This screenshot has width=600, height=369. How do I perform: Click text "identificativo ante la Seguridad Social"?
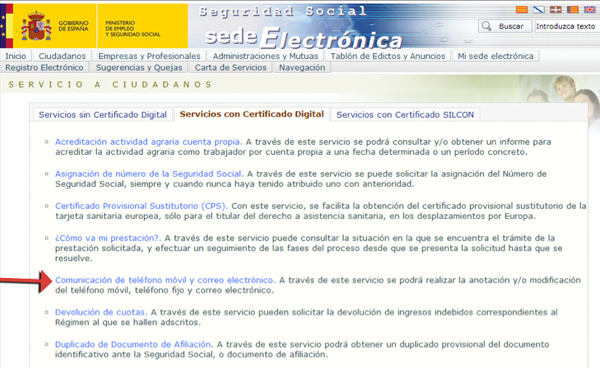pyautogui.click(x=134, y=354)
